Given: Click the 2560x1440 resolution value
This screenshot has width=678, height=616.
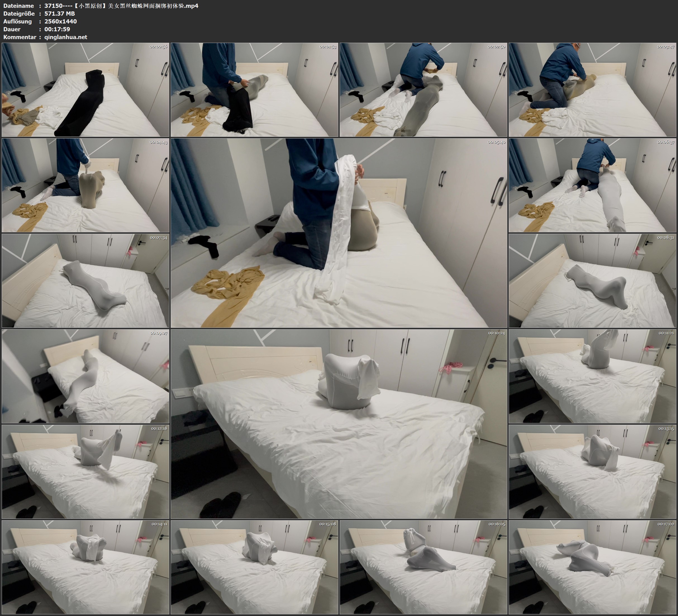Looking at the screenshot, I should pos(61,22).
